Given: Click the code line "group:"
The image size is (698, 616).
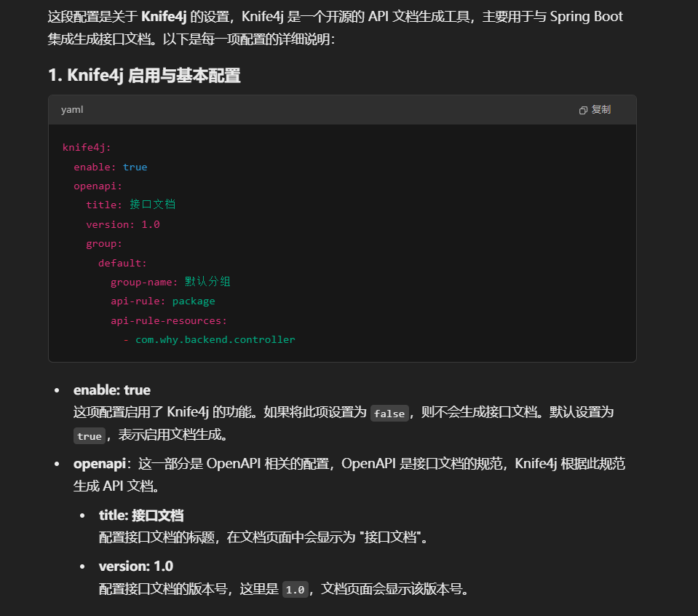Looking at the screenshot, I should [x=104, y=244].
